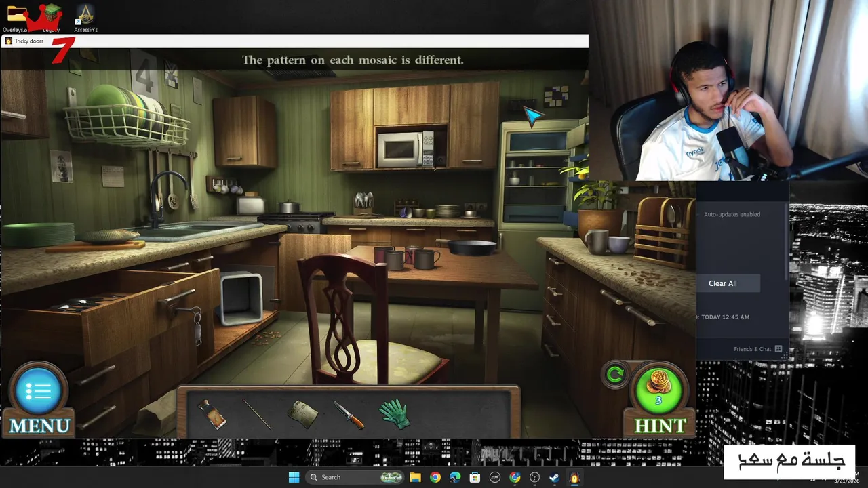The height and width of the screenshot is (488, 868).
Task: Inspect the white box under the counter
Action: coord(241,297)
